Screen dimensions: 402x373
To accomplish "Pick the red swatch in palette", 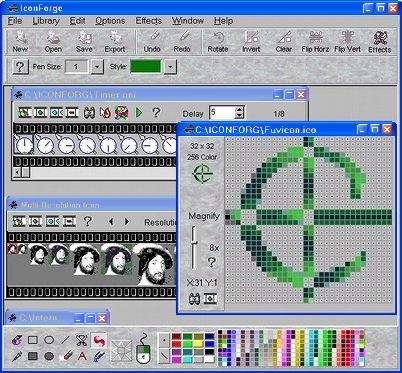I will (x=176, y=344).
